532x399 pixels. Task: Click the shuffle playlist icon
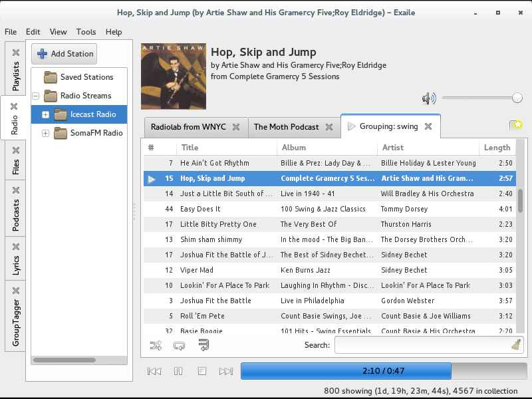pyautogui.click(x=156, y=345)
